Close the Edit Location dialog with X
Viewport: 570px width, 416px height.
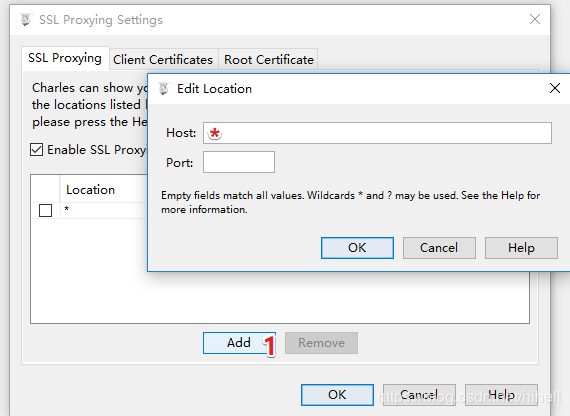pyautogui.click(x=555, y=88)
